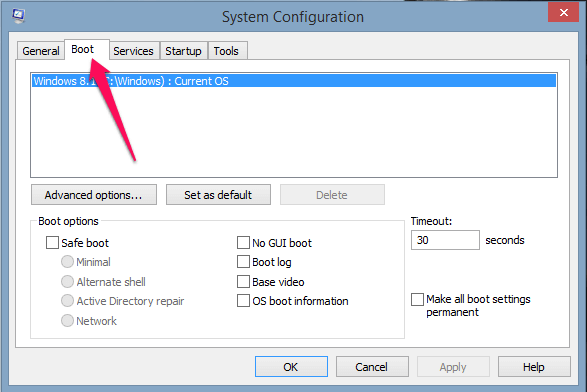Switch to the Tools tab
The image size is (587, 392).
point(227,51)
